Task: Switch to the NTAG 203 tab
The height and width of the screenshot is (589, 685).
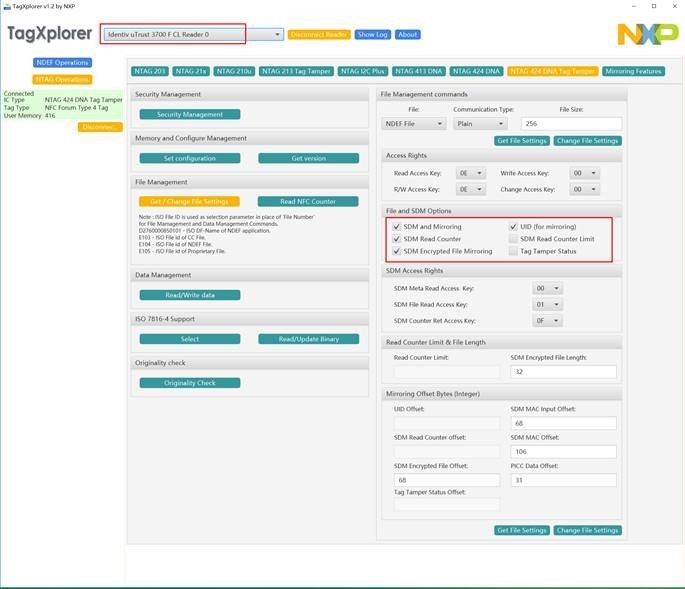Action: 150,71
